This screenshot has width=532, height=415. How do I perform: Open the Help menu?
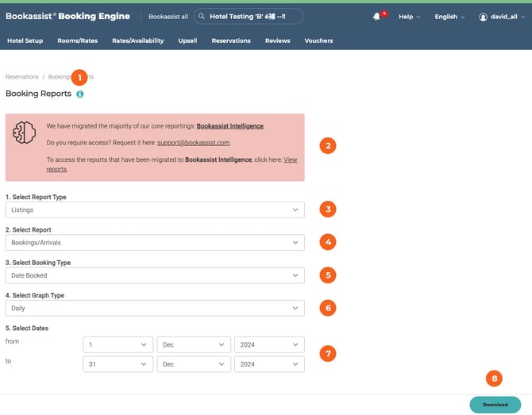(x=409, y=17)
